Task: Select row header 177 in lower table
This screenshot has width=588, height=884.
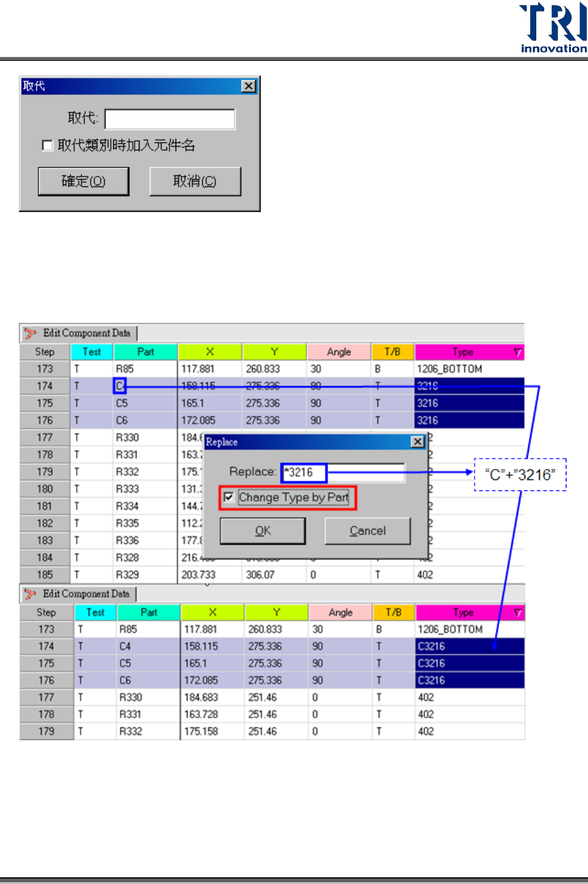Action: [46, 698]
